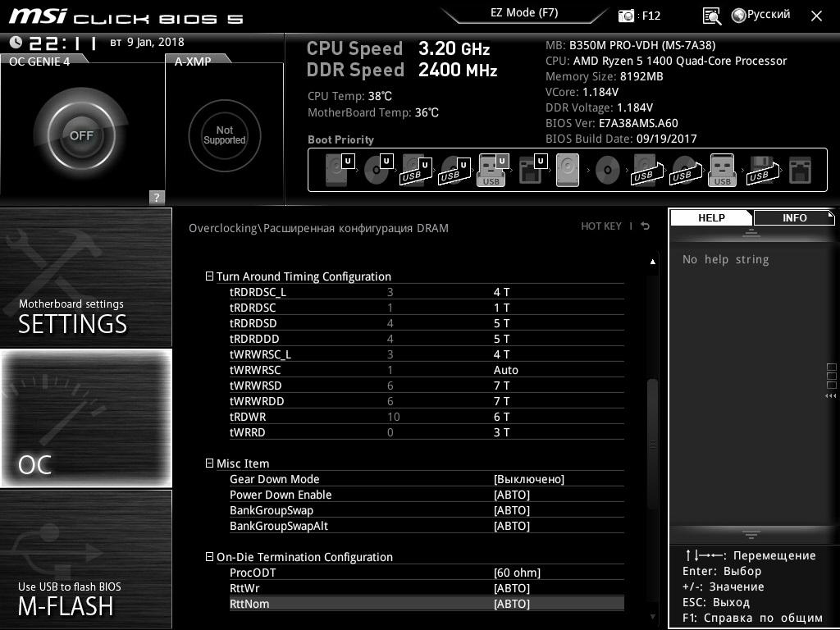The height and width of the screenshot is (630, 840).
Task: Click the settings list scrollbar up arrow
Action: click(x=652, y=262)
